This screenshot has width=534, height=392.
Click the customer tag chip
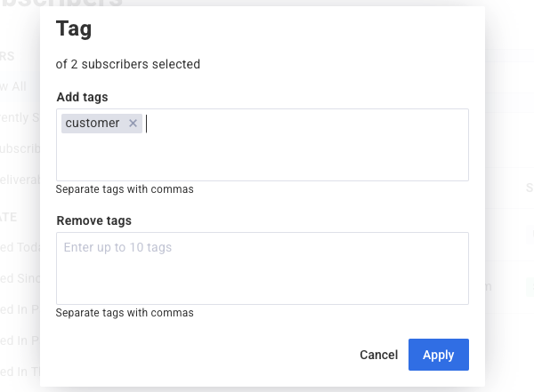pos(93,124)
